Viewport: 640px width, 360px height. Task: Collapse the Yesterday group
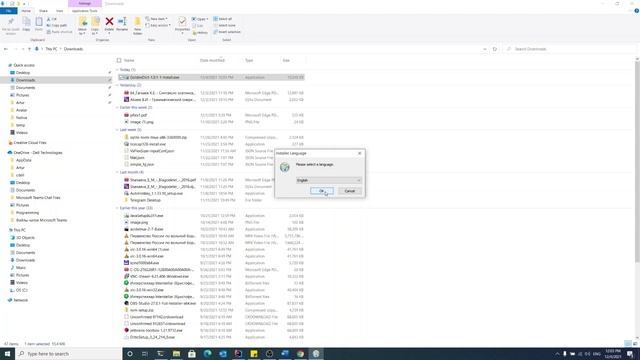118,85
